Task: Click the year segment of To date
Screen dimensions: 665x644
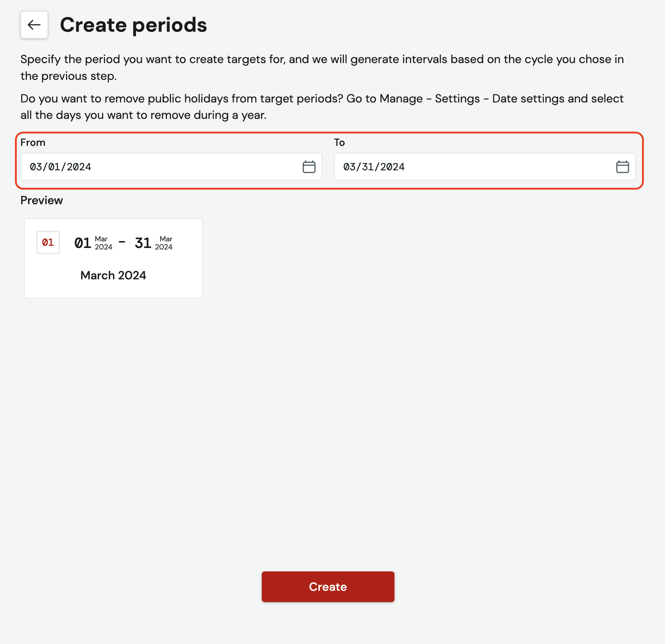Action: pos(392,167)
